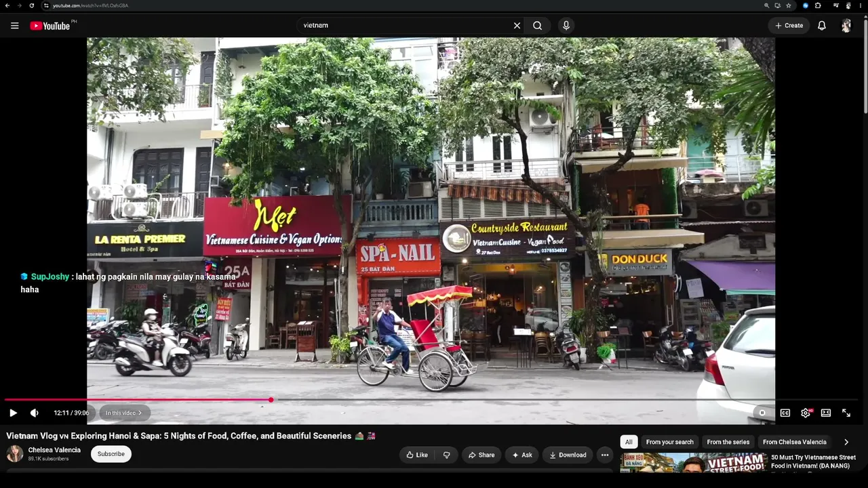Select the "From your search" chip
Screen dimensions: 868x488
point(670,442)
